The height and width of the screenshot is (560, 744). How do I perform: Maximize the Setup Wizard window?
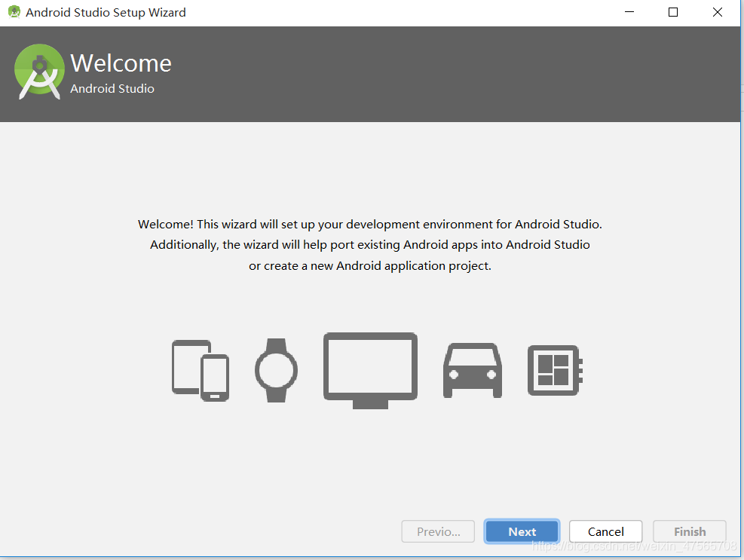coord(673,12)
